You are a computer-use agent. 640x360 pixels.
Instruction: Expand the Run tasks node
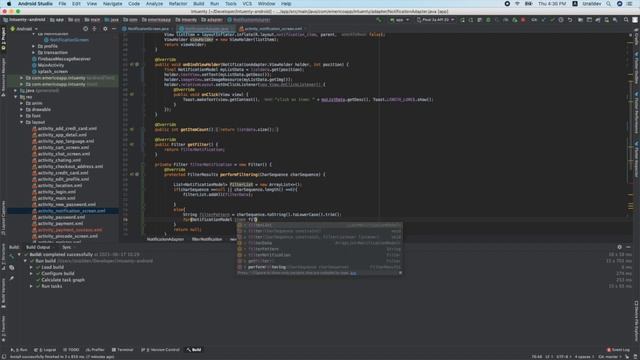click(x=31, y=287)
